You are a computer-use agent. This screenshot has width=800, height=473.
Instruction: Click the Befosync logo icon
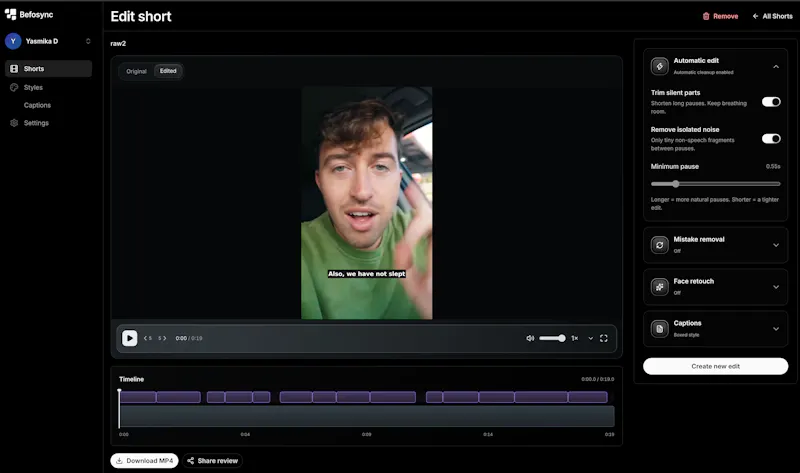(10, 14)
